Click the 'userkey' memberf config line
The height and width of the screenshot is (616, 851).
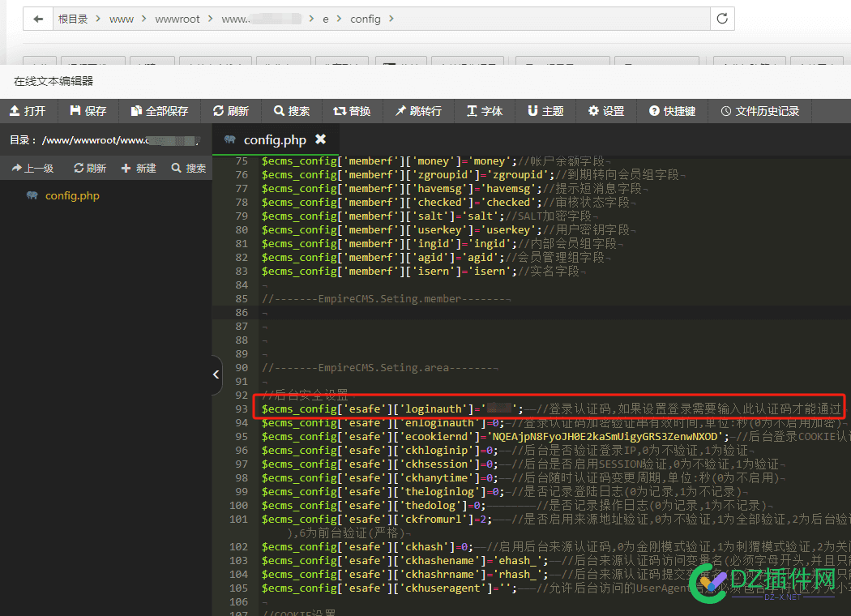pyautogui.click(x=448, y=229)
